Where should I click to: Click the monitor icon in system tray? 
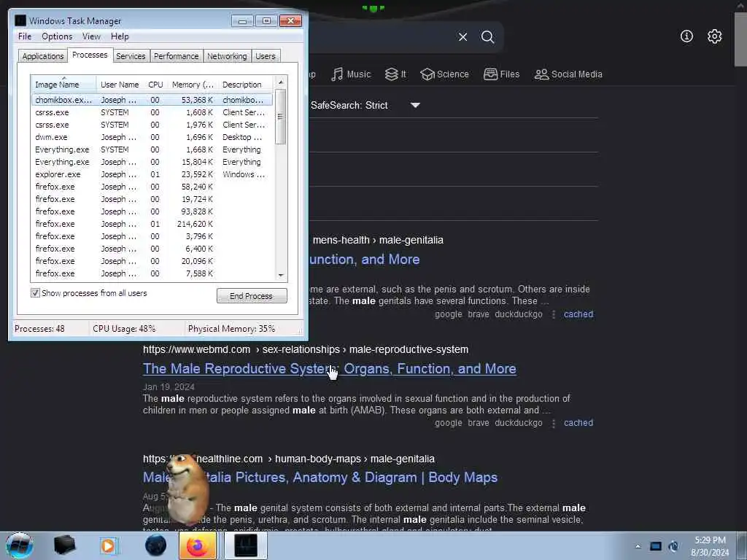[x=656, y=546]
